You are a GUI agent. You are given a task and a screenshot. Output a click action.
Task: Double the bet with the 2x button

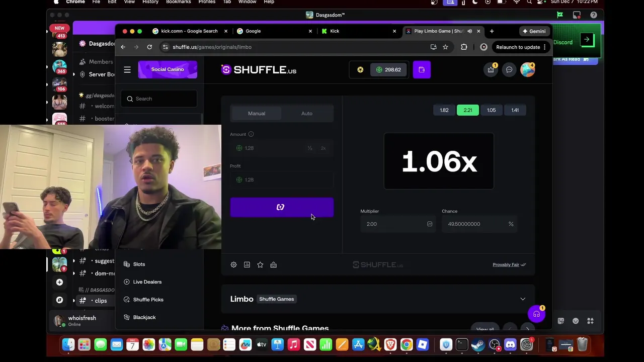(323, 148)
